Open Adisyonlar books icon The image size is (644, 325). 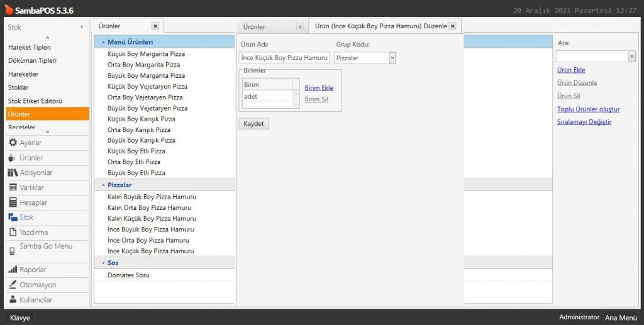tap(13, 173)
